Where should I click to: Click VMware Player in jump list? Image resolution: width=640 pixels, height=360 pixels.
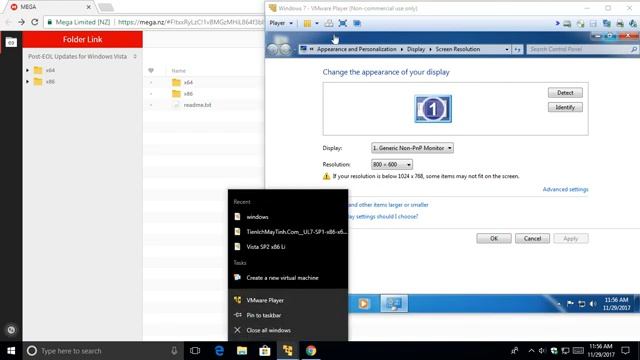288,300
